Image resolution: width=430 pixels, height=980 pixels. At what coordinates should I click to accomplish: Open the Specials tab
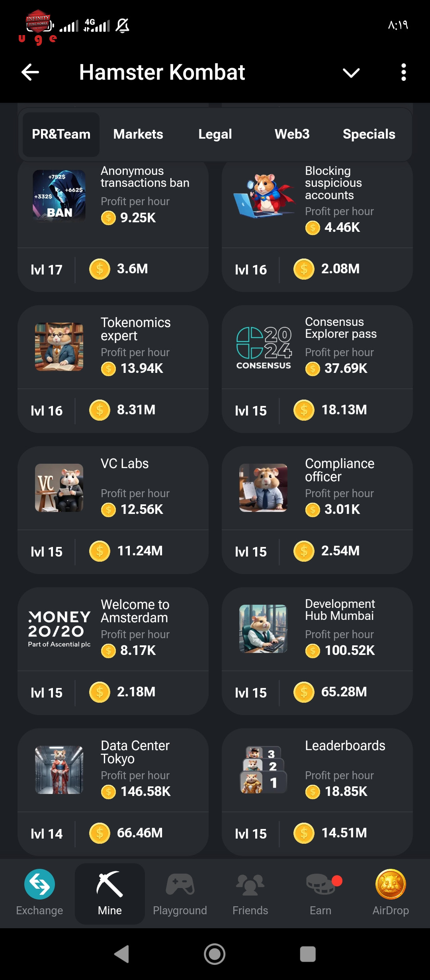click(x=369, y=134)
